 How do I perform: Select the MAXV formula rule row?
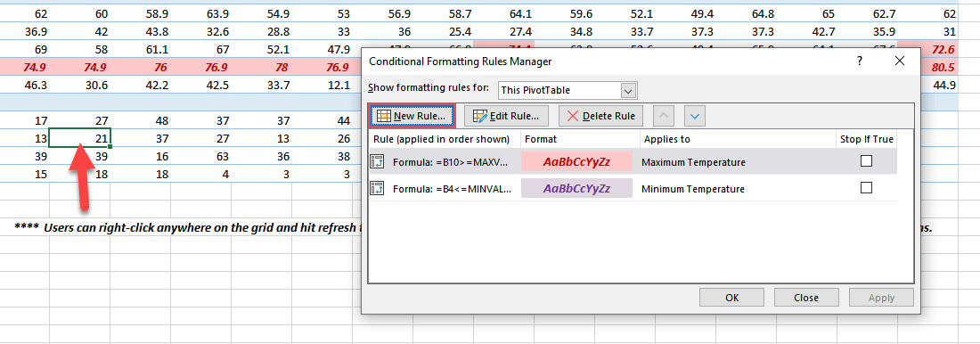(633, 161)
